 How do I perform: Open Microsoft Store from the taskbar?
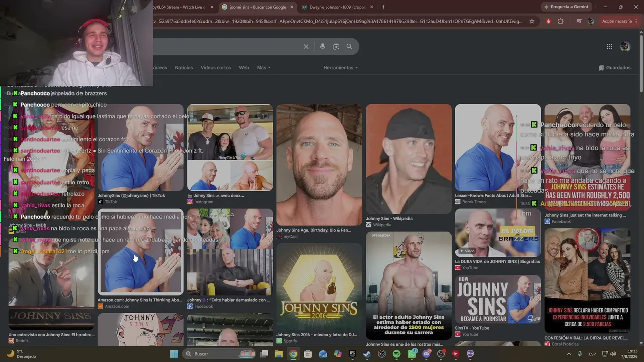[x=308, y=354]
